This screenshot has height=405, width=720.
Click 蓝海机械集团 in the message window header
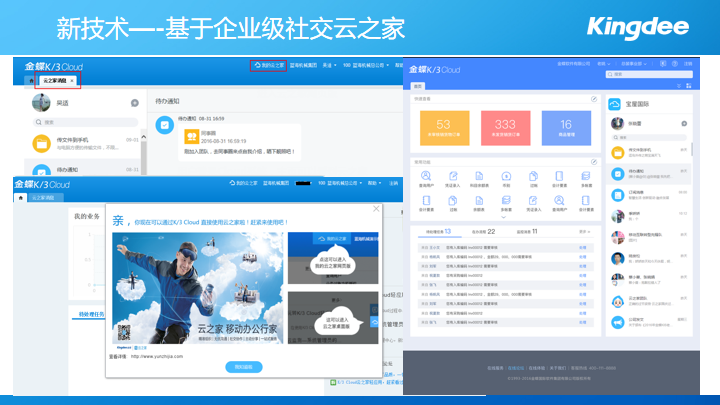(x=303, y=66)
